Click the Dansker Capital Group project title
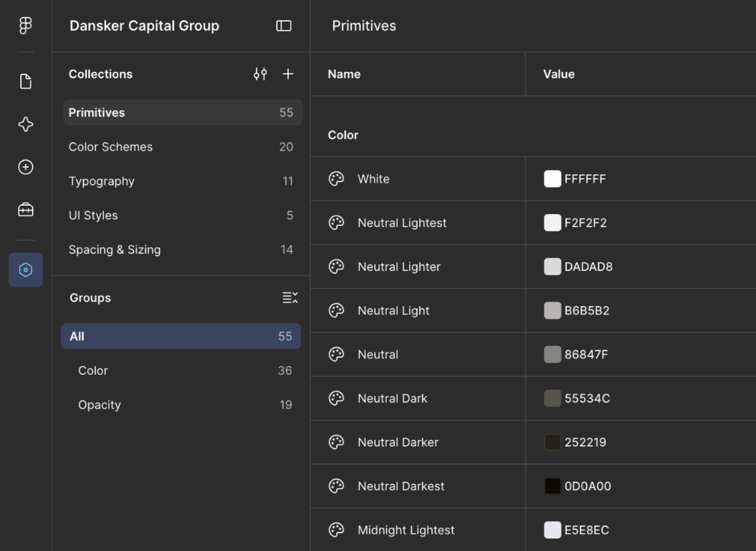This screenshot has height=551, width=756. coord(144,26)
